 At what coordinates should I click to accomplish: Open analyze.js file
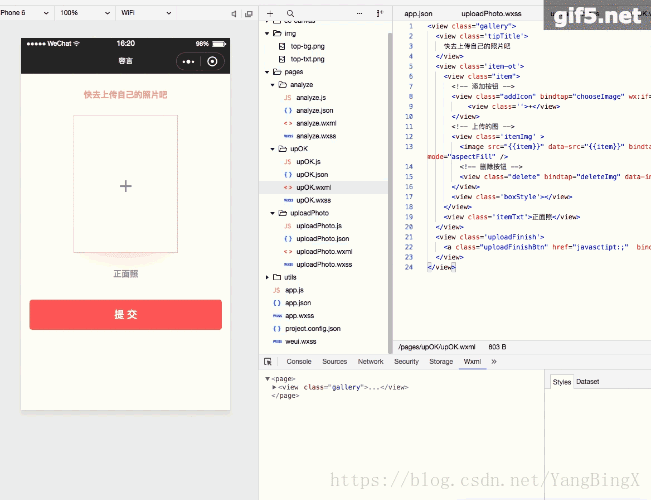coord(311,98)
